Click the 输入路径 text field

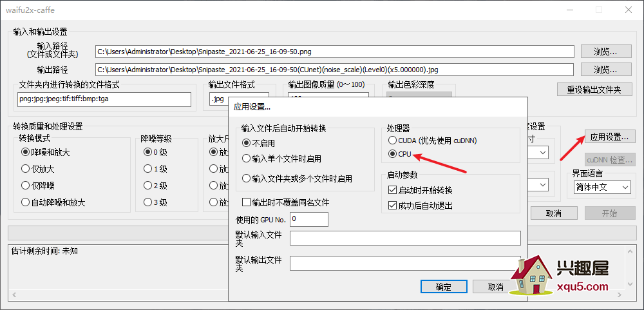click(334, 52)
